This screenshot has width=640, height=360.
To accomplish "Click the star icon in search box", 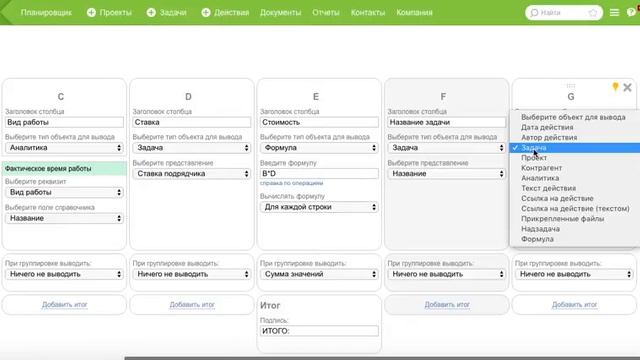I will [x=593, y=13].
